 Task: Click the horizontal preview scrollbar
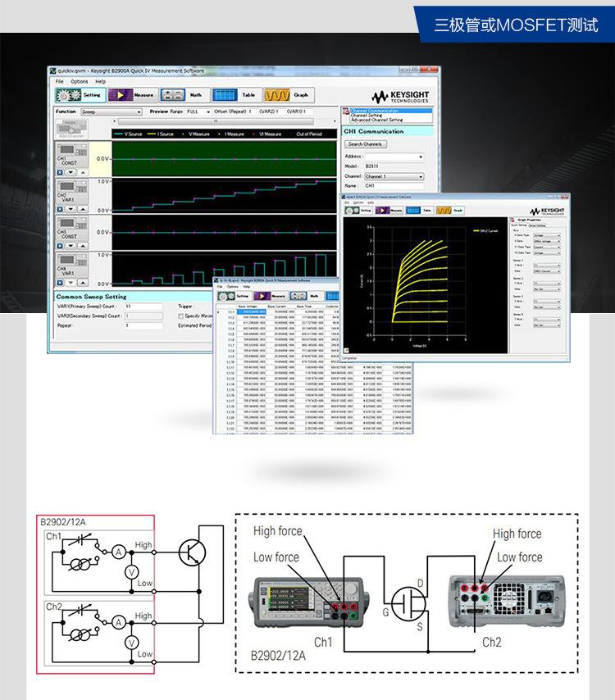tap(217, 120)
